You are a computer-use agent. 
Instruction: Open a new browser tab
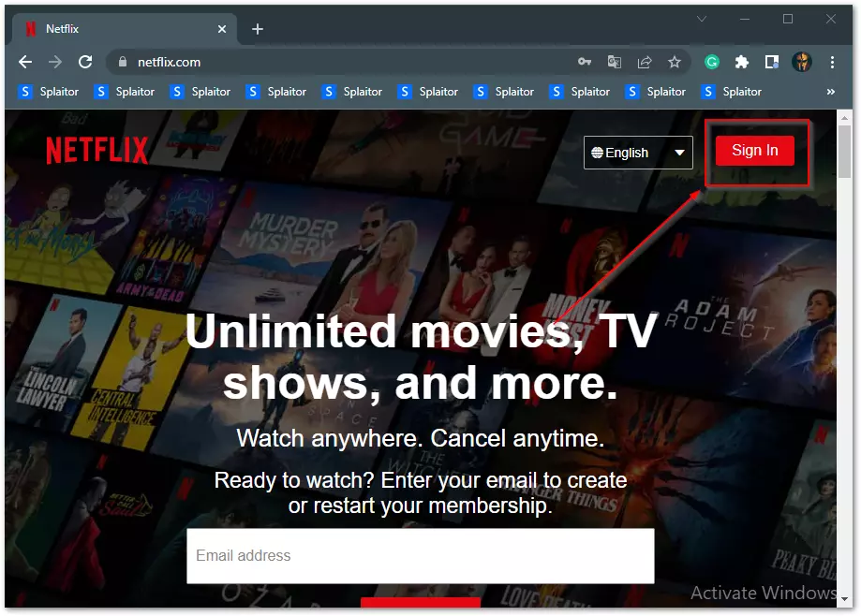[x=258, y=29]
